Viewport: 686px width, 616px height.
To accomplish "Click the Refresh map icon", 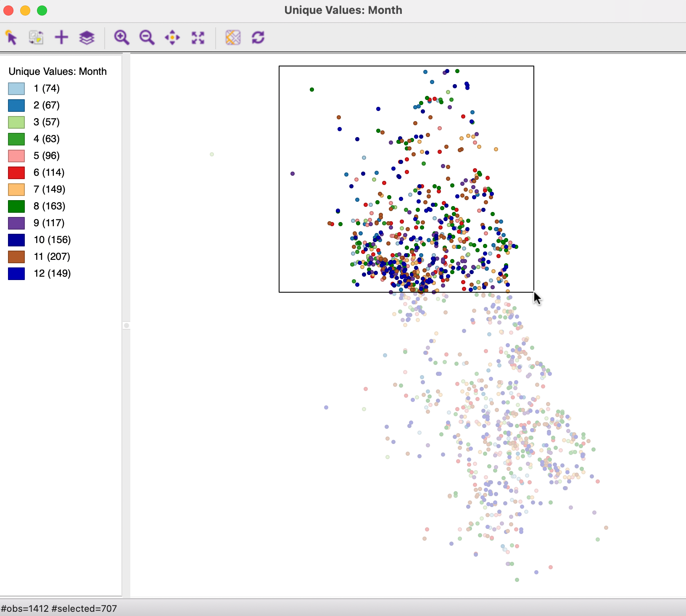I will click(258, 37).
